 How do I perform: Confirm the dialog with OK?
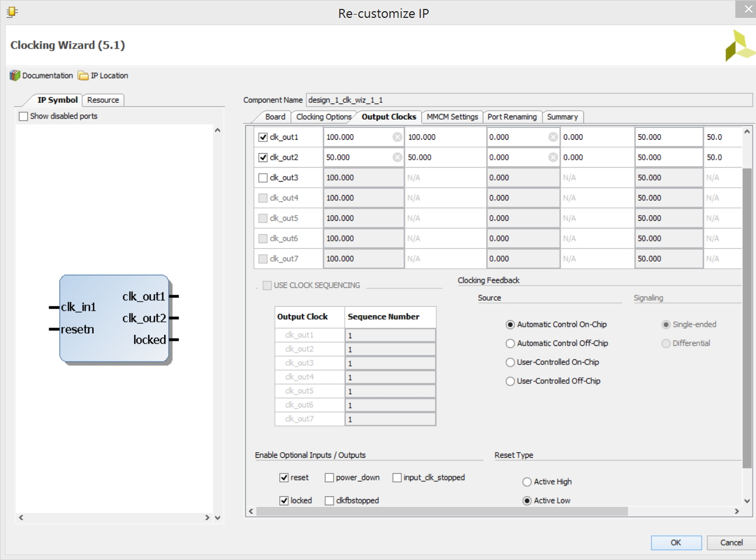coord(676,543)
